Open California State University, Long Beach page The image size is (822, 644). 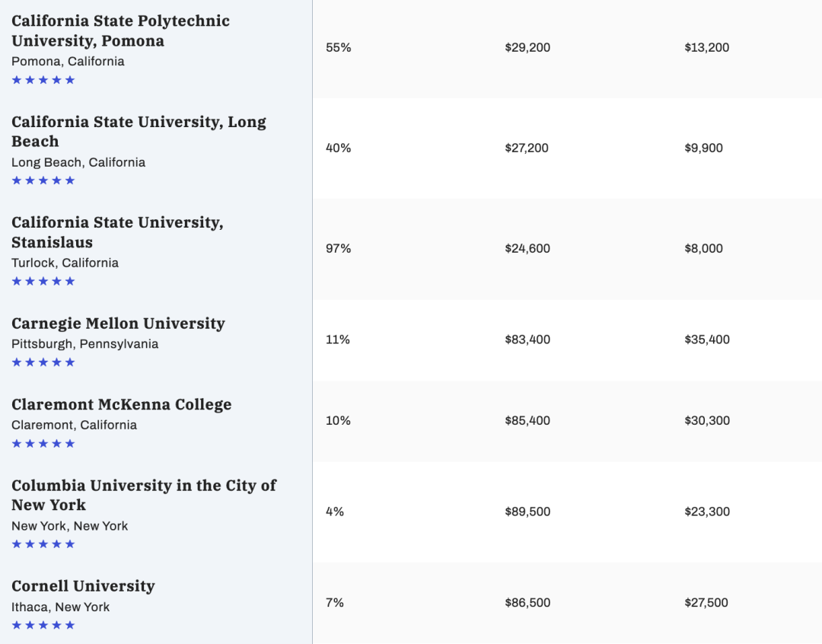coord(139,131)
